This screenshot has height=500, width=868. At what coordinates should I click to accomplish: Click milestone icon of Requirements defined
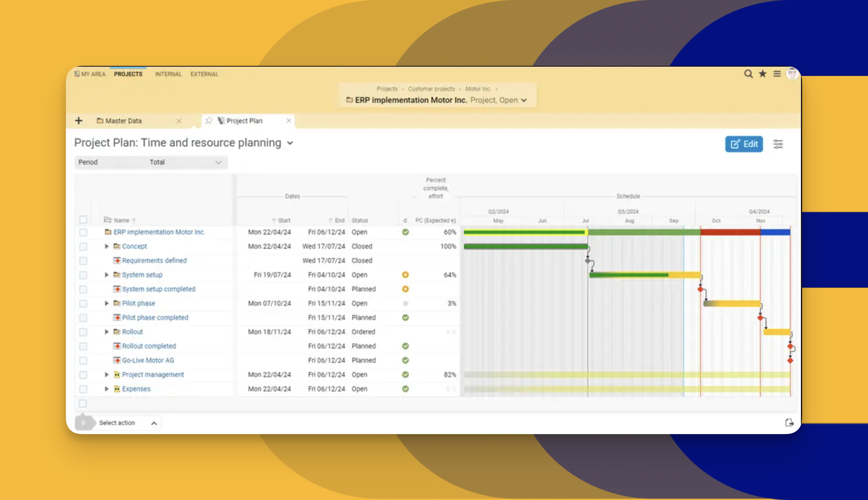point(117,260)
